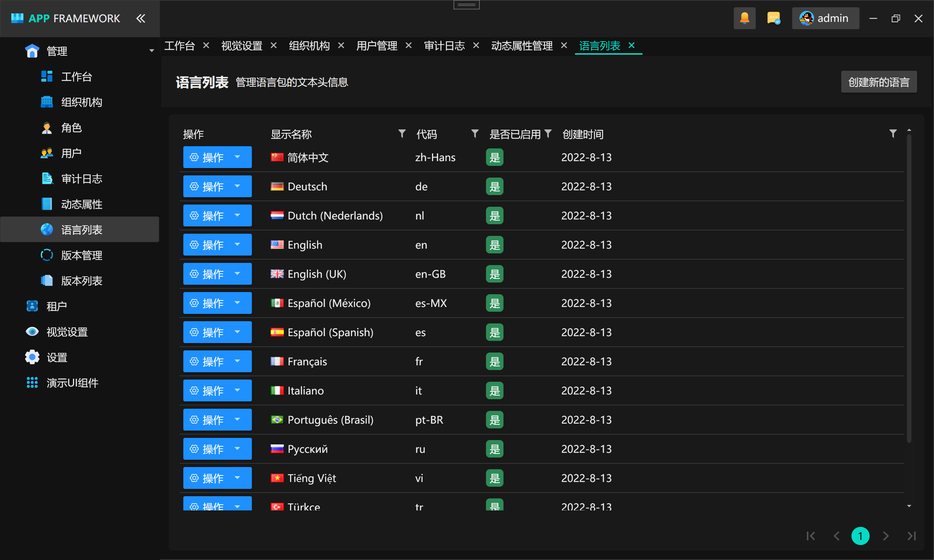Switch to the 用户管理 tab

[x=377, y=46]
